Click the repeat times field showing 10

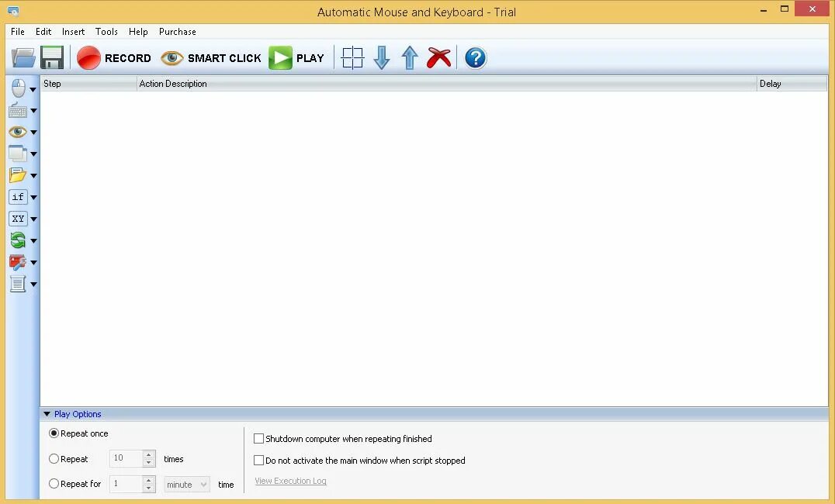click(126, 458)
